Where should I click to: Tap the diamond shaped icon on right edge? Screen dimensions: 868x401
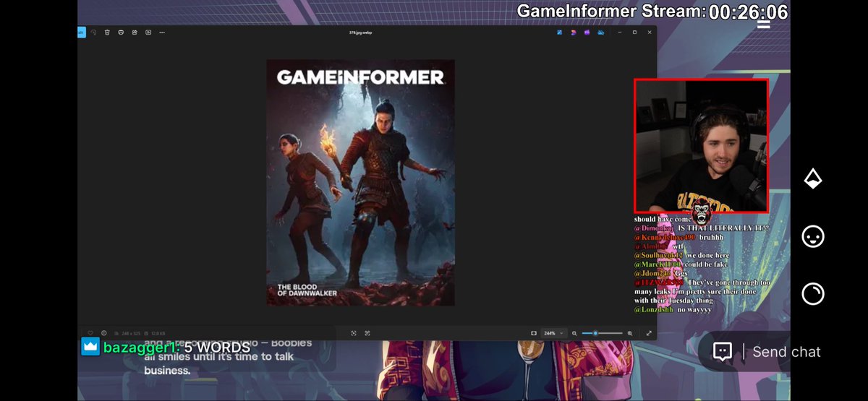pyautogui.click(x=813, y=180)
